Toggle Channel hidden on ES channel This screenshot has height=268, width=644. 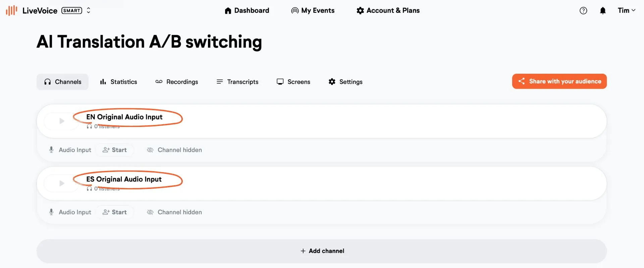(174, 212)
